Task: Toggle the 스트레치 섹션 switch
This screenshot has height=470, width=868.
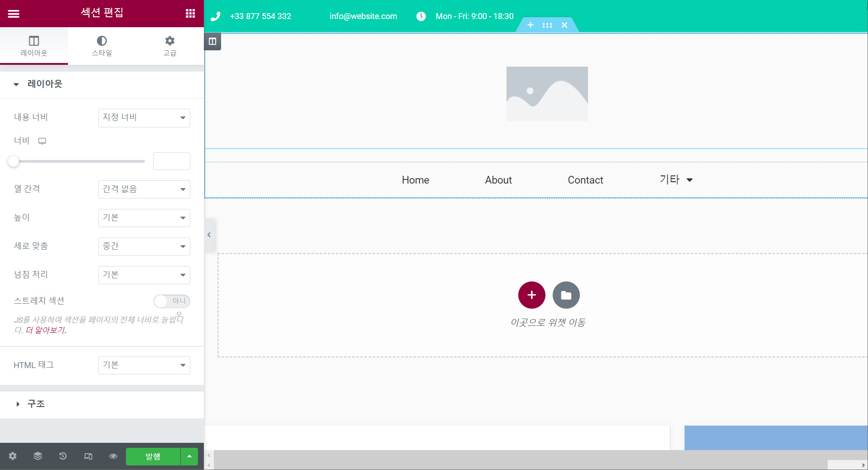Action: pos(172,301)
